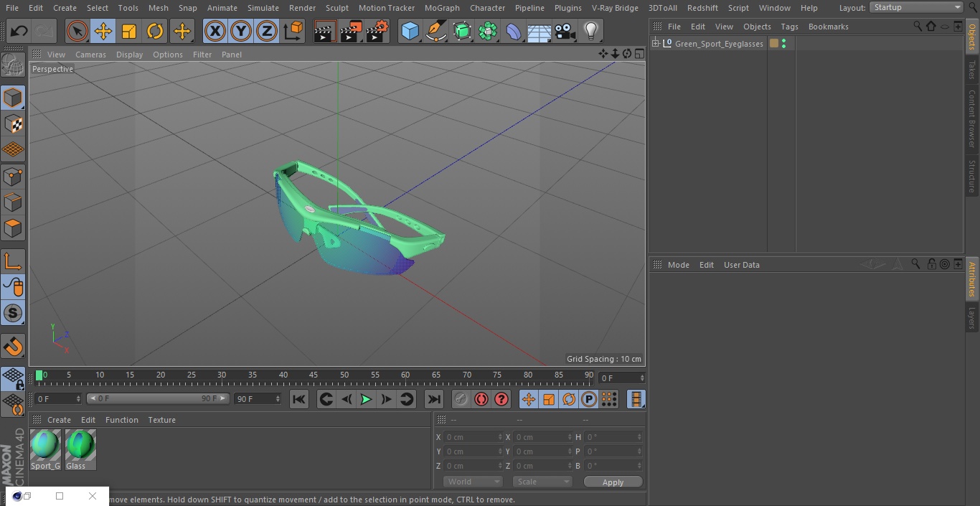
Task: Open the File menu
Action: tap(12, 8)
